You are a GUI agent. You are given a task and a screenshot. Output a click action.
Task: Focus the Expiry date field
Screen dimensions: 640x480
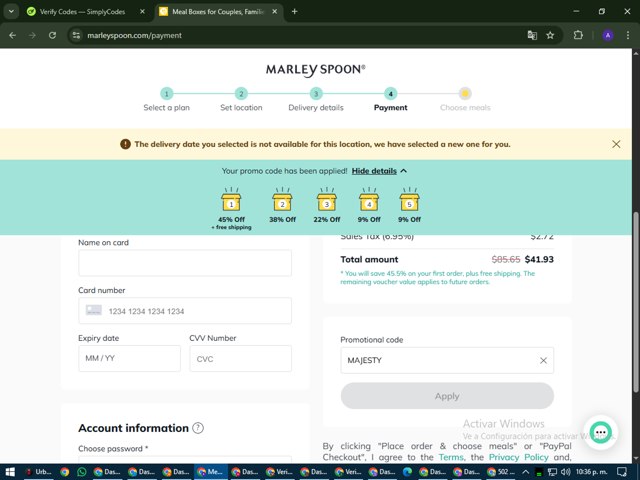[x=129, y=358]
